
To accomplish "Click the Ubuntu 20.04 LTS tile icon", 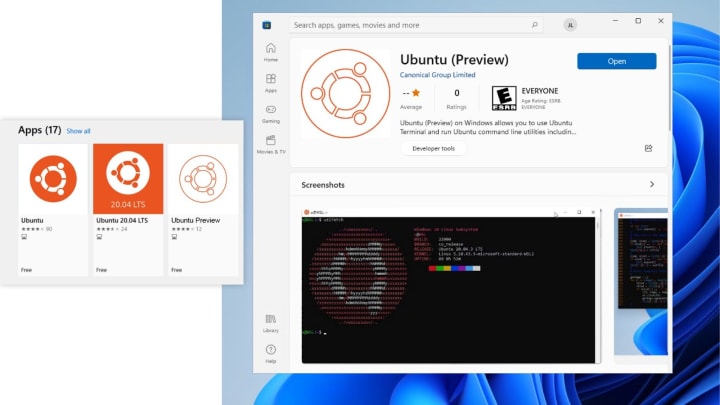I will [x=128, y=179].
